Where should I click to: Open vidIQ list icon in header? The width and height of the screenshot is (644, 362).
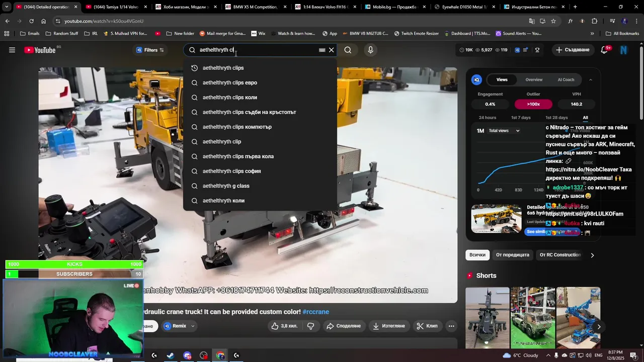[x=526, y=50]
